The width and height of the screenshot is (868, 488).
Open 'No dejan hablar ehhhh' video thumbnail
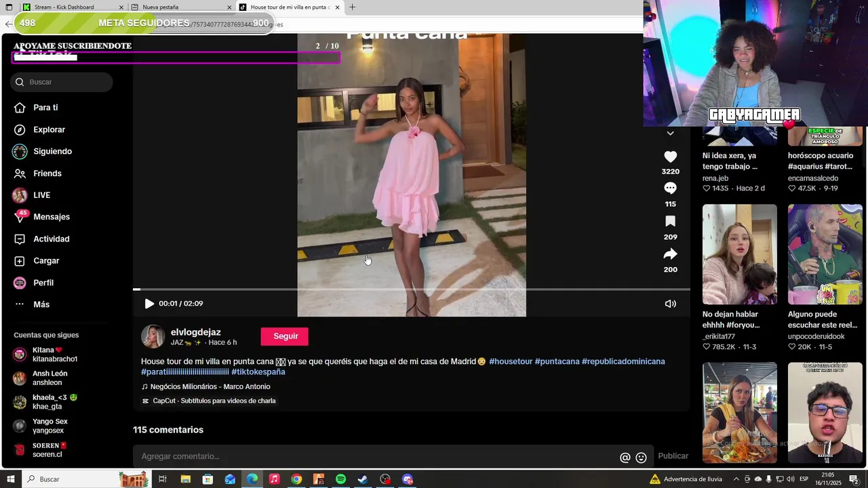click(739, 254)
